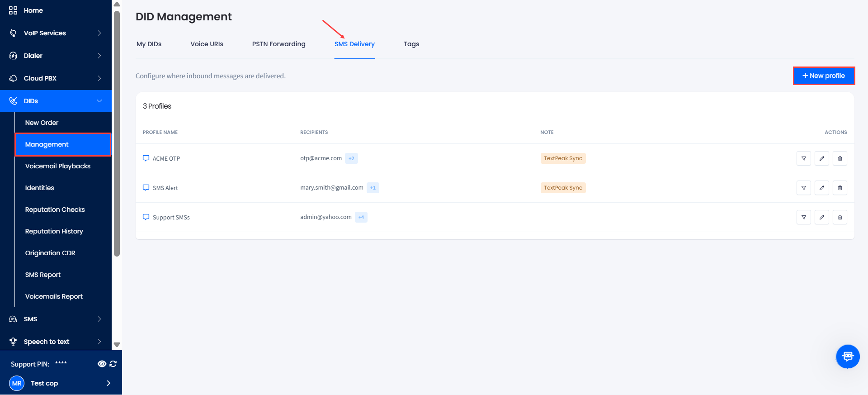Delete the Support SMSs profile
The height and width of the screenshot is (395, 868).
(840, 217)
